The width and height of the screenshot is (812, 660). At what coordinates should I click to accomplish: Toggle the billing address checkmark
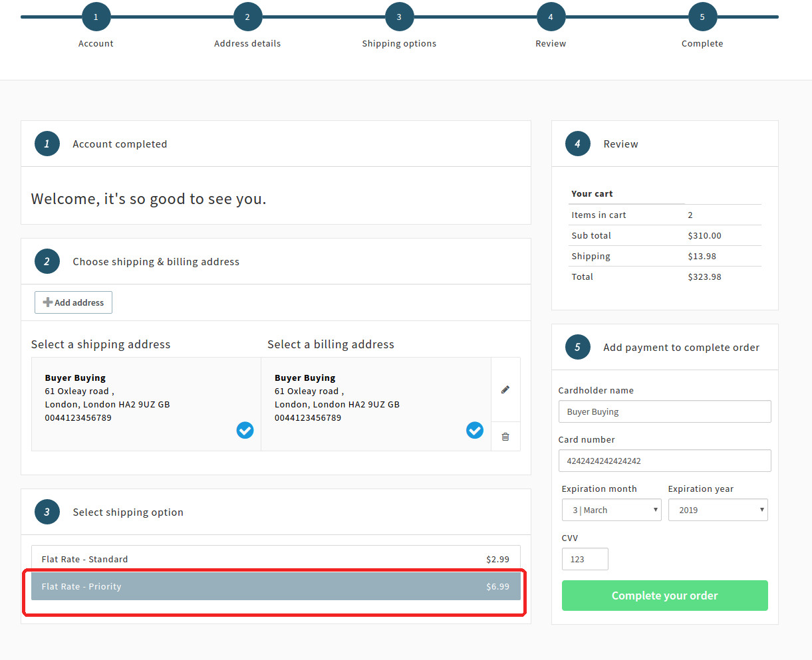pyautogui.click(x=475, y=431)
